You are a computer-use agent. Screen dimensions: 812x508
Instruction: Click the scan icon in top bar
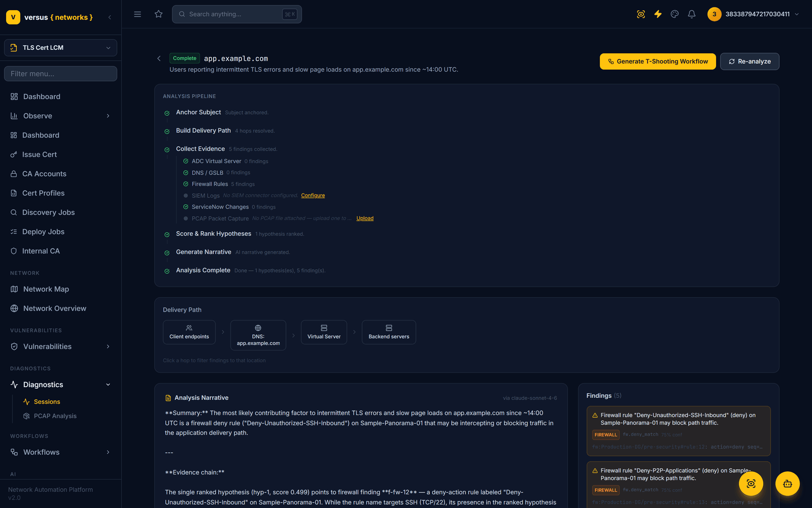tap(641, 14)
